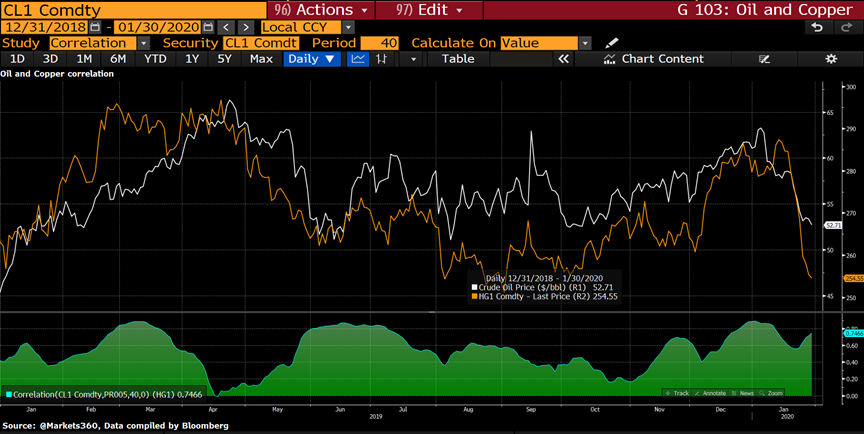This screenshot has height=434, width=864.
Task: Open chart type options dropdown arrow
Action: 414,59
